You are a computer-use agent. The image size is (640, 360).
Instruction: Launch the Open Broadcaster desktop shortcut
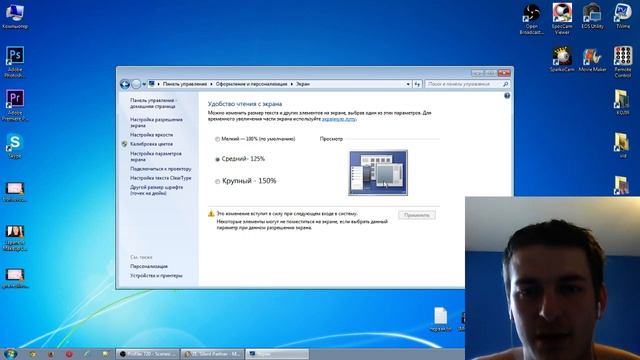pos(532,19)
